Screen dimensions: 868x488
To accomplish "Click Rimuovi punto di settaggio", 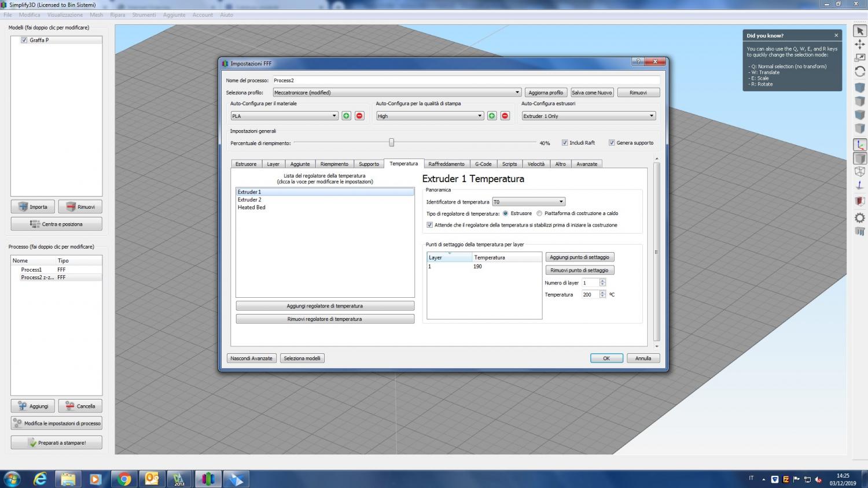I will tap(579, 270).
